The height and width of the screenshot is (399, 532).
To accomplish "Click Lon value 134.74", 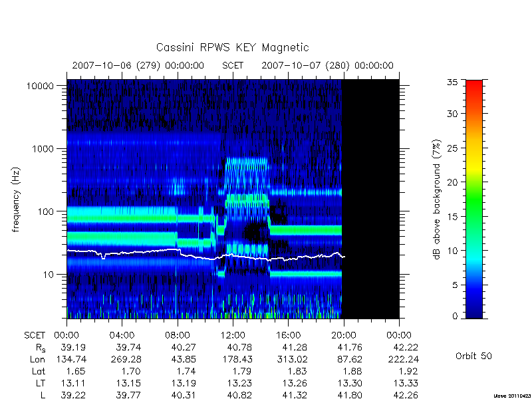I will click(70, 359).
